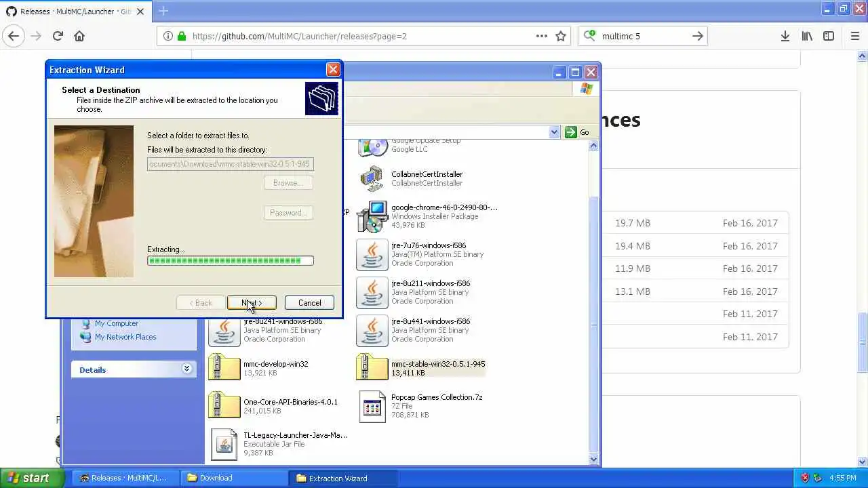Select the One-Core-API-Binaries-4.0.1 zip icon

[x=224, y=406]
